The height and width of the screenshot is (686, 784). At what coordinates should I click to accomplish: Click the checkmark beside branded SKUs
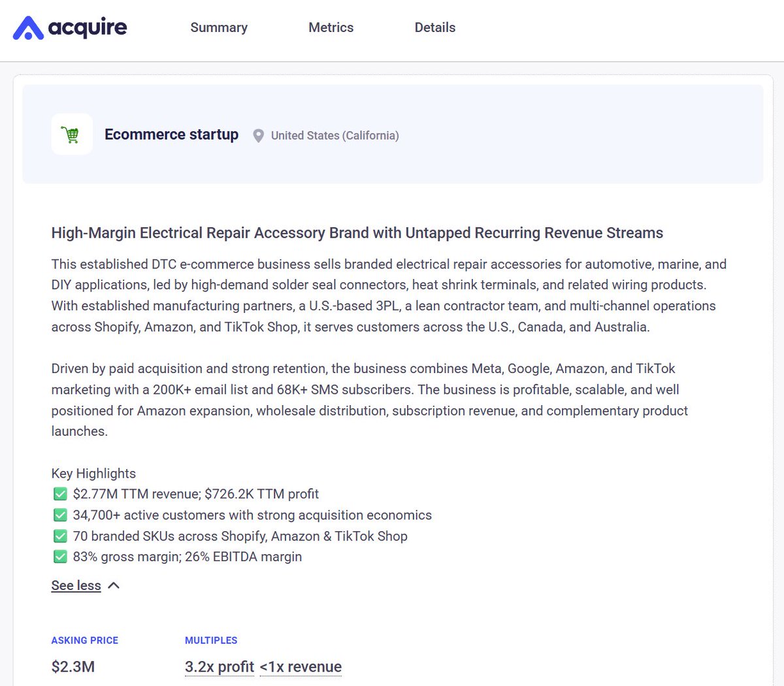pos(60,536)
